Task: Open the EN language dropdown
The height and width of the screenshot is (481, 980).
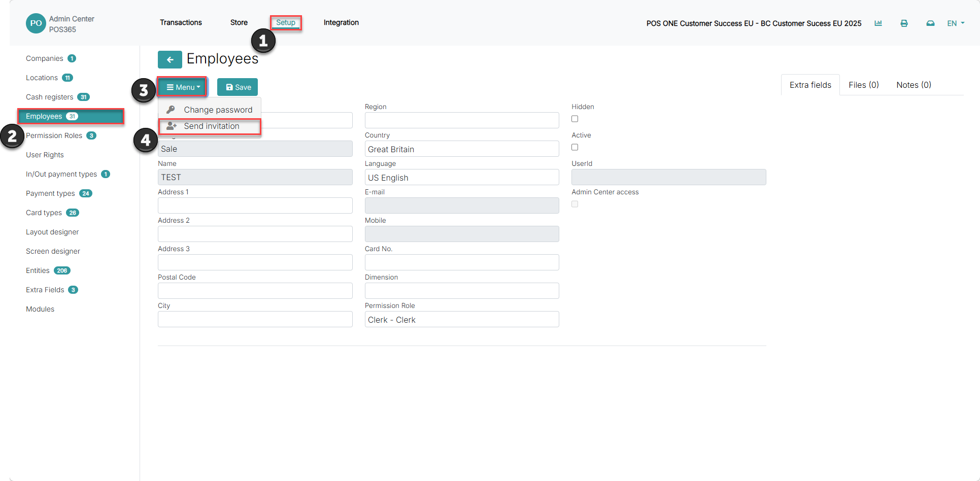Action: [x=956, y=23]
